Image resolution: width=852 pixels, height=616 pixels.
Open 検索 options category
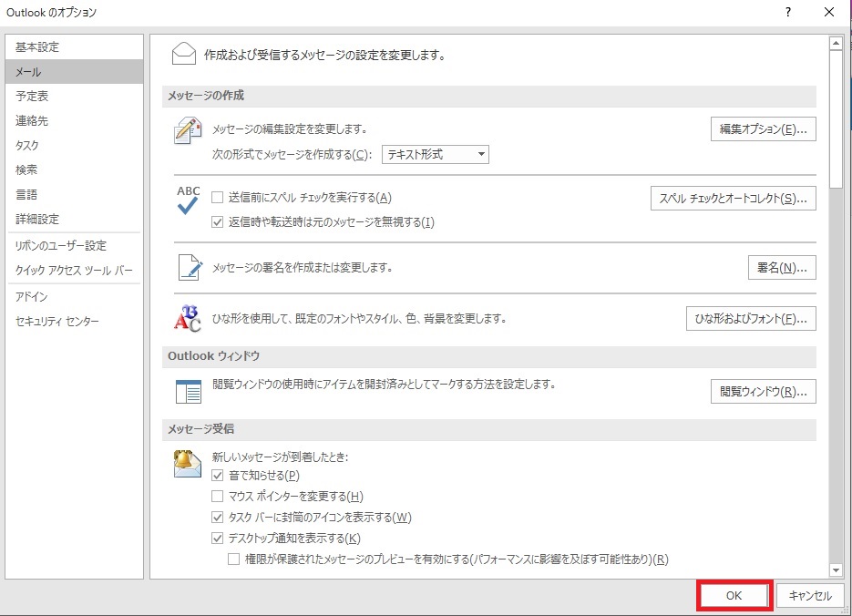tap(75, 170)
